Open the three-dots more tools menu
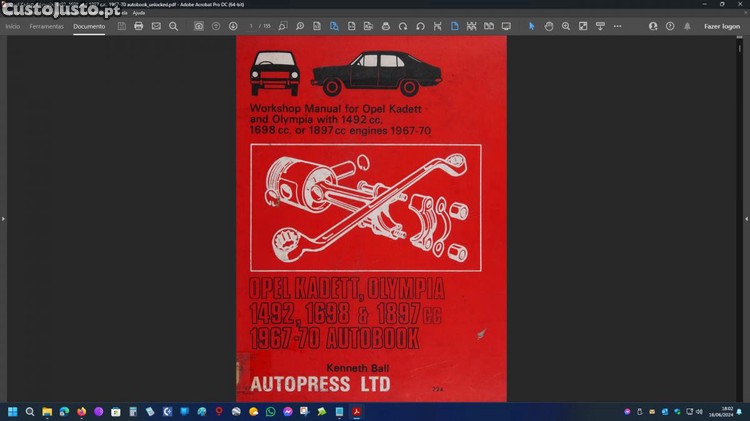 point(617,26)
